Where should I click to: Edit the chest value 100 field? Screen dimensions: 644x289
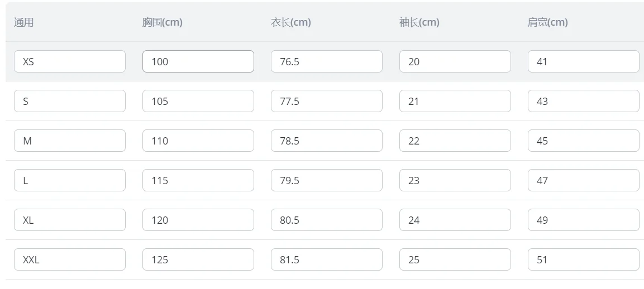click(198, 61)
